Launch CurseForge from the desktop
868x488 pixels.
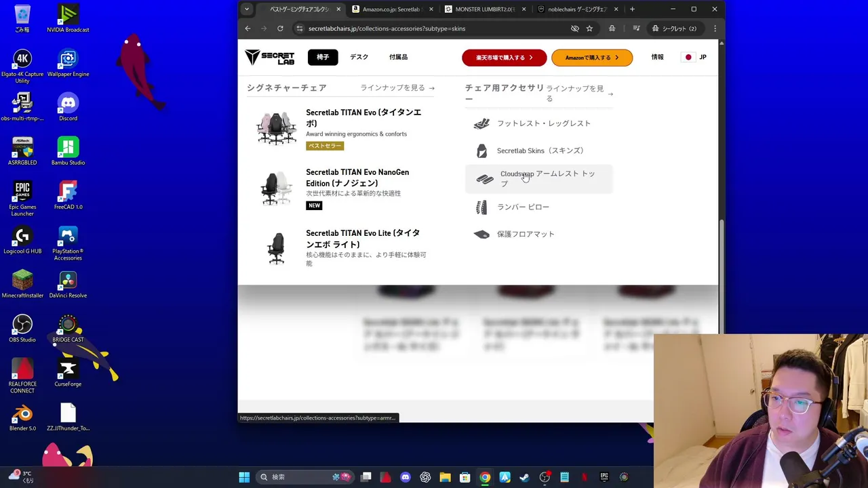(x=68, y=373)
